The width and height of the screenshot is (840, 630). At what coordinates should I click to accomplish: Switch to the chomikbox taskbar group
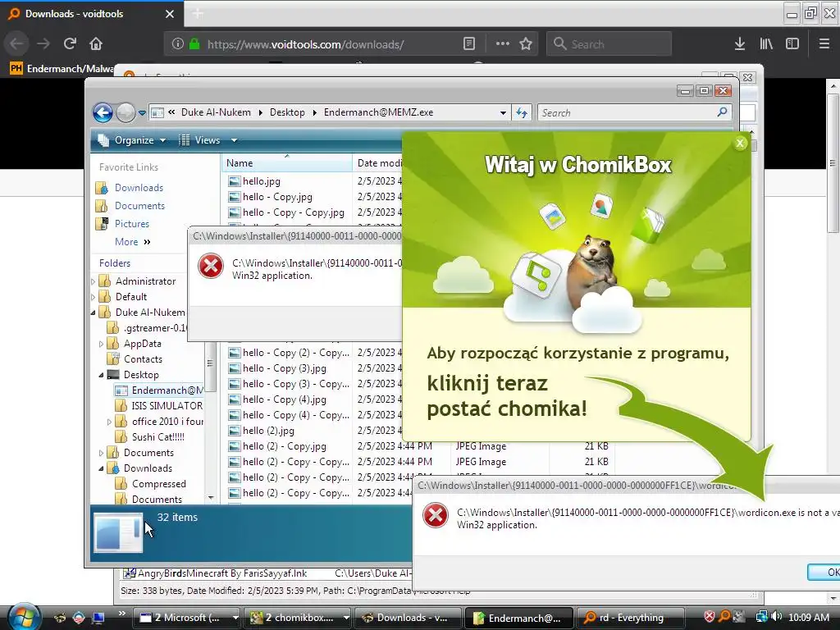click(298, 618)
